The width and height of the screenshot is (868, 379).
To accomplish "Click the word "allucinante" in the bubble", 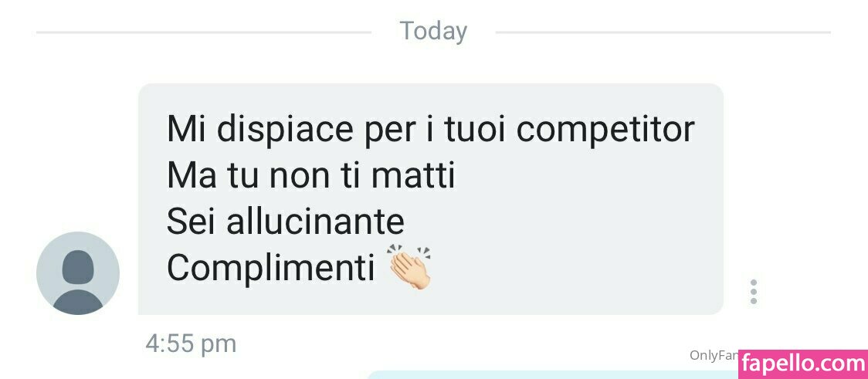I will pyautogui.click(x=316, y=222).
